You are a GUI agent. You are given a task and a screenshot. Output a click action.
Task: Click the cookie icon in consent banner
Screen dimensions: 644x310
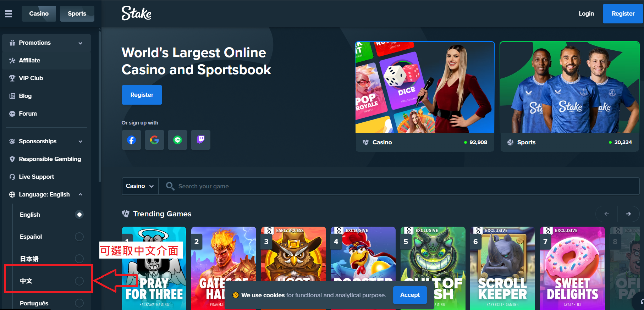coord(236,295)
